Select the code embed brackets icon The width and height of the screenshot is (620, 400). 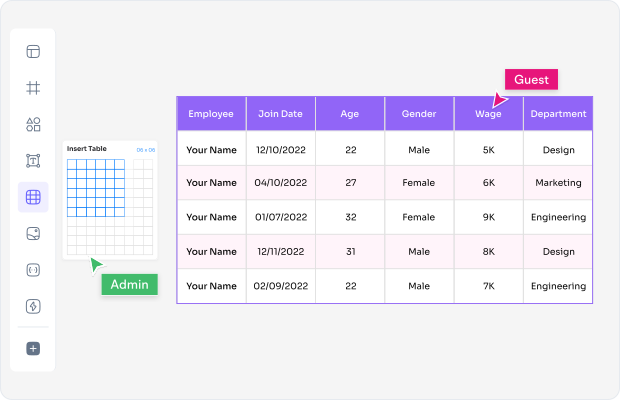[x=33, y=270]
